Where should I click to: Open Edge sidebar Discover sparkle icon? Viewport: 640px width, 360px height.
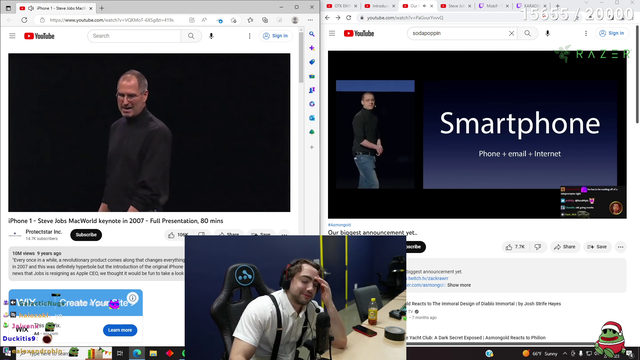(x=312, y=48)
